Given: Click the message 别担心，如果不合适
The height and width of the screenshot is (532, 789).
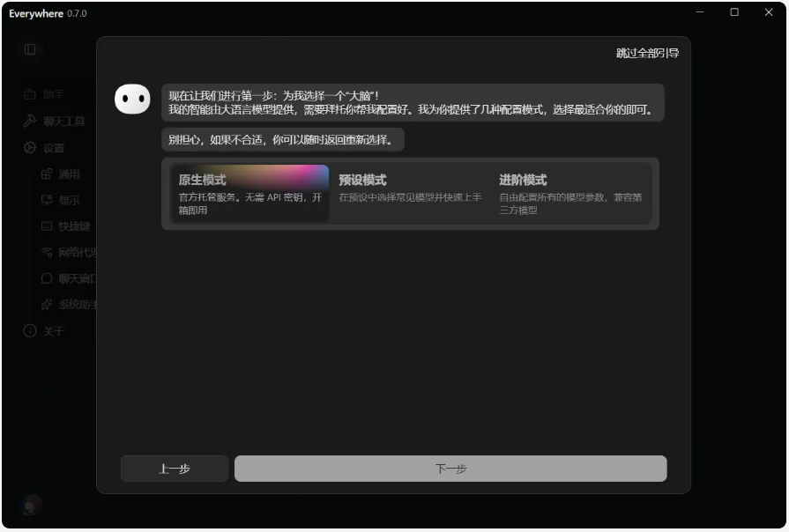Looking at the screenshot, I should tap(283, 140).
